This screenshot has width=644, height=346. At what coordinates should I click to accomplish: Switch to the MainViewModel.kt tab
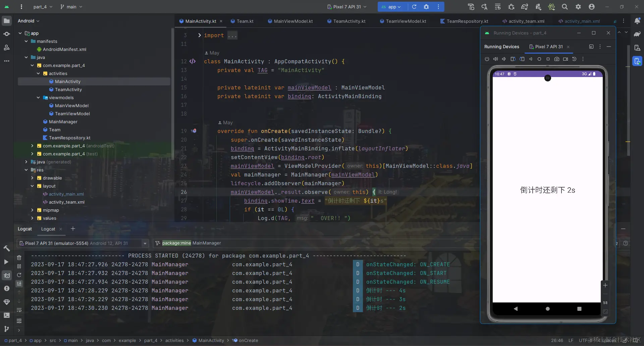[x=290, y=21]
